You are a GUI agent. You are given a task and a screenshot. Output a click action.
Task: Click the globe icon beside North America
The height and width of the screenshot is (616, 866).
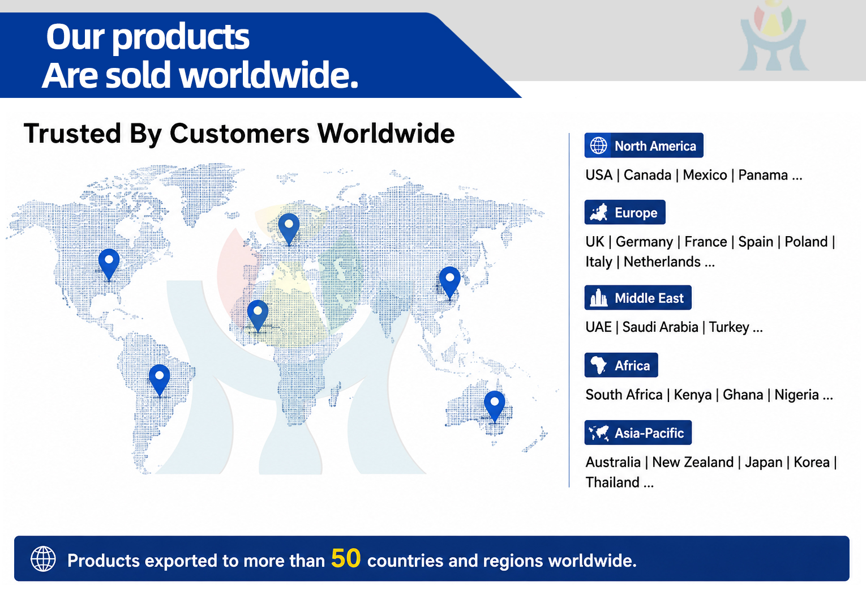pyautogui.click(x=598, y=146)
